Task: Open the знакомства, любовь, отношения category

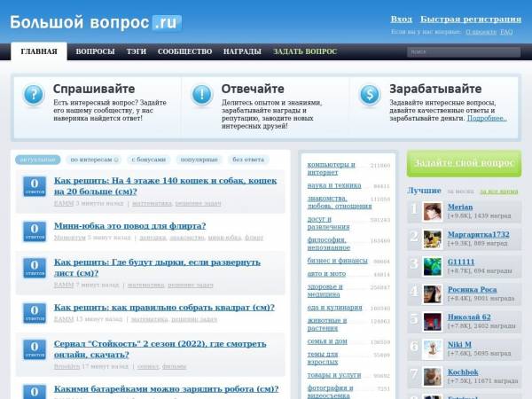Action: coord(340,202)
